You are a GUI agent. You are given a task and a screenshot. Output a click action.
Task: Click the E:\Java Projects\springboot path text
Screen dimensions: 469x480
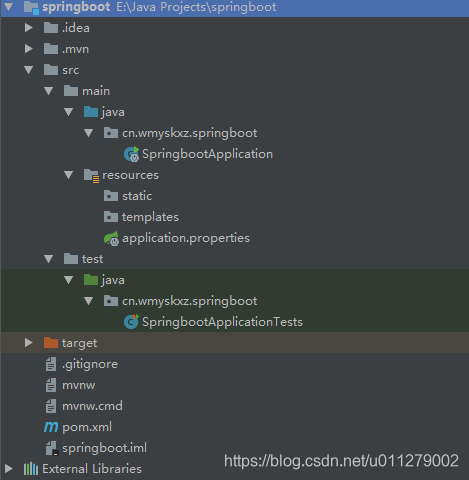[x=196, y=7]
